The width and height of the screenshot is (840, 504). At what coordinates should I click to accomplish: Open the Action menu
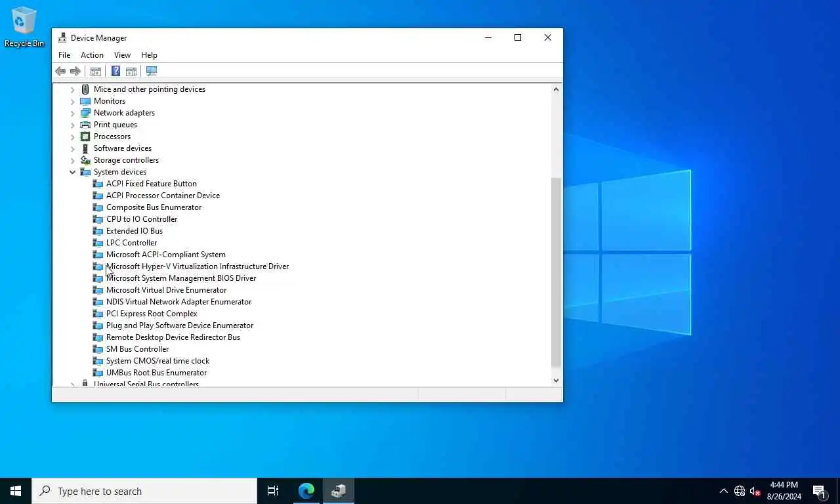click(x=92, y=55)
